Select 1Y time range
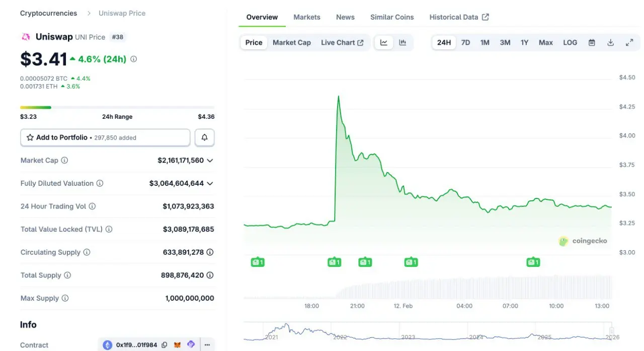 [x=525, y=42]
